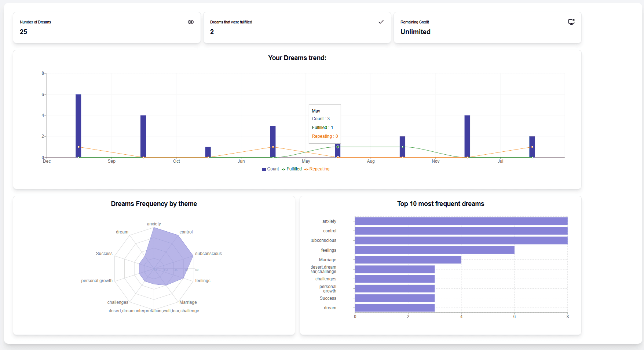Screen dimensions: 644x350
Task: Click the anxiety label on the radar chart
Action: click(154, 224)
